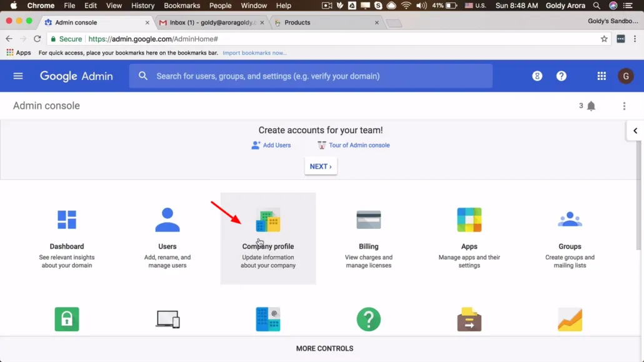Open the History menu
Viewport: 644px width, 362px height.
(x=143, y=6)
